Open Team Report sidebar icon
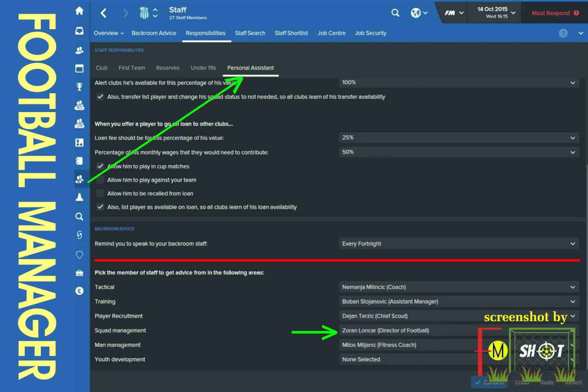 coord(79,161)
